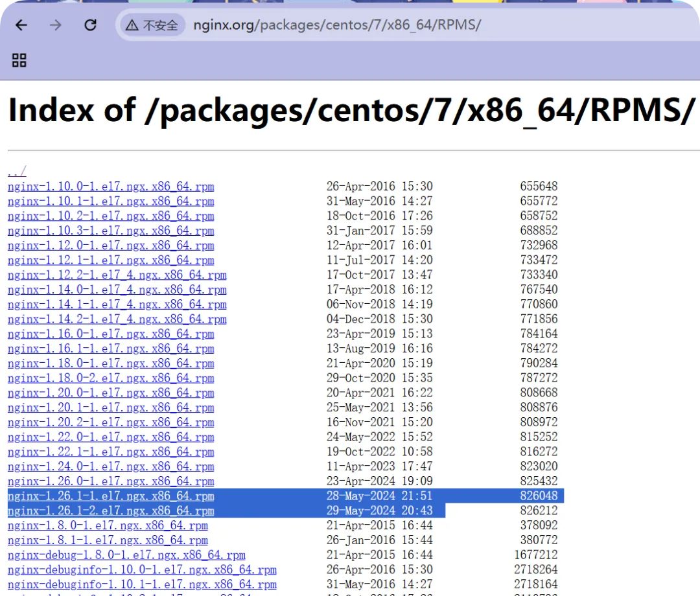The image size is (700, 596).
Task: Click the date 16-Nov-2021 15:20
Action: click(x=379, y=422)
